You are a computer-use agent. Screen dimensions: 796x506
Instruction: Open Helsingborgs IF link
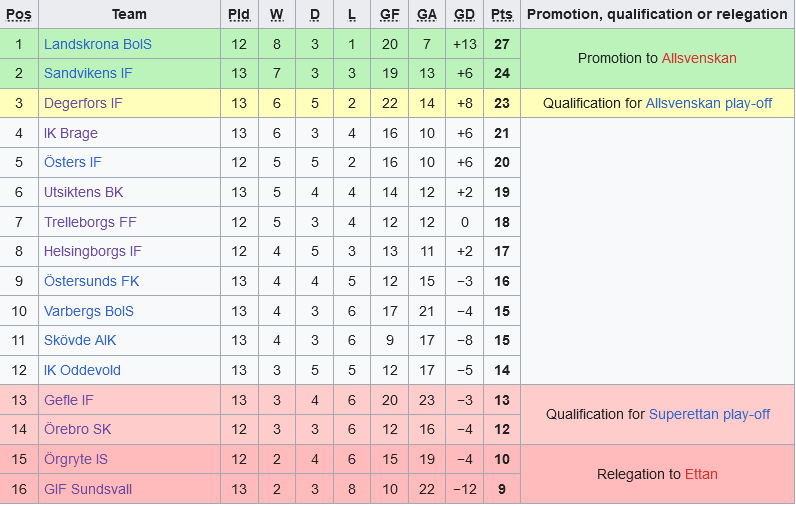(93, 251)
